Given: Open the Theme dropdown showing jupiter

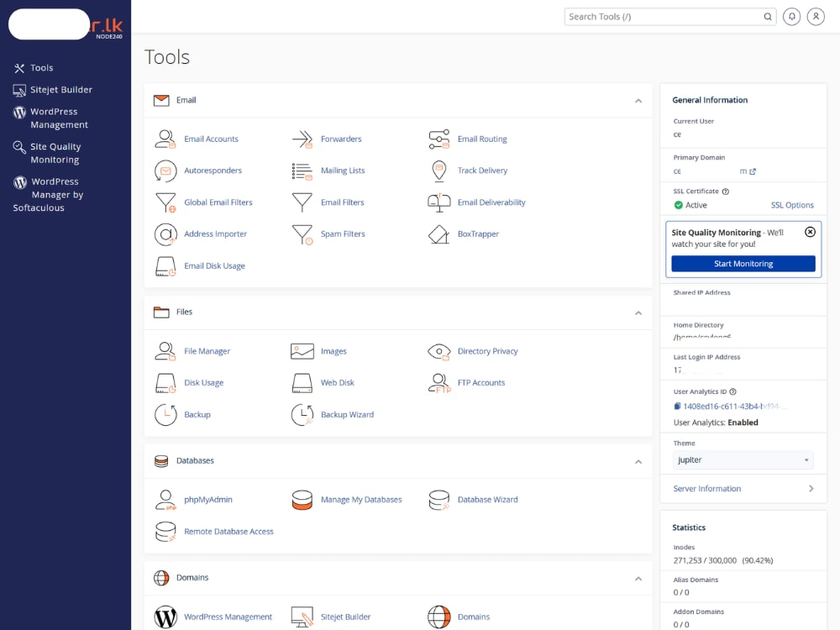Looking at the screenshot, I should [x=743, y=460].
